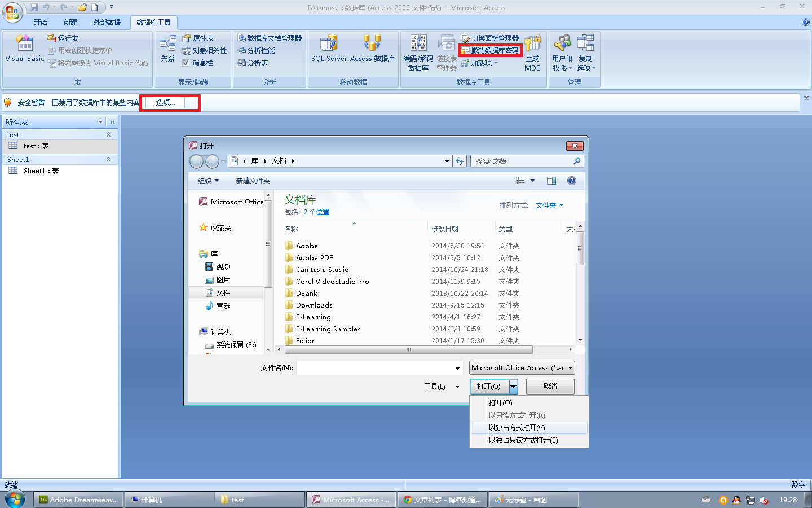Screen dimensions: 812x508
Task: Click Make MDE (生成MDE) icon
Action: [x=532, y=52]
